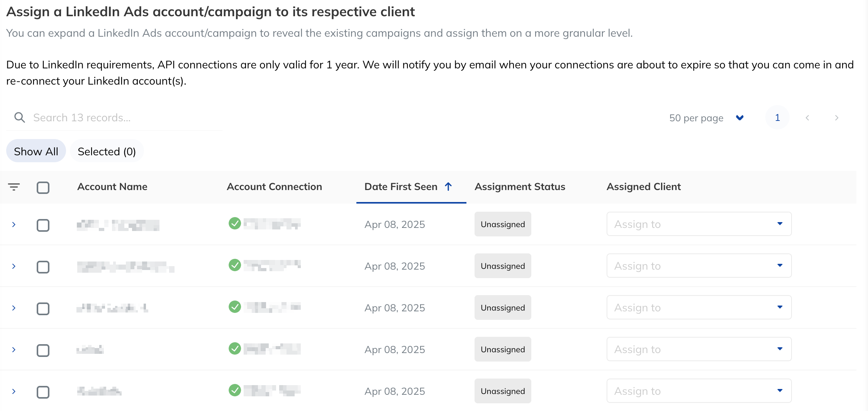The image size is (868, 411).
Task: Click the third row's Unassigned status badge
Action: (x=503, y=307)
